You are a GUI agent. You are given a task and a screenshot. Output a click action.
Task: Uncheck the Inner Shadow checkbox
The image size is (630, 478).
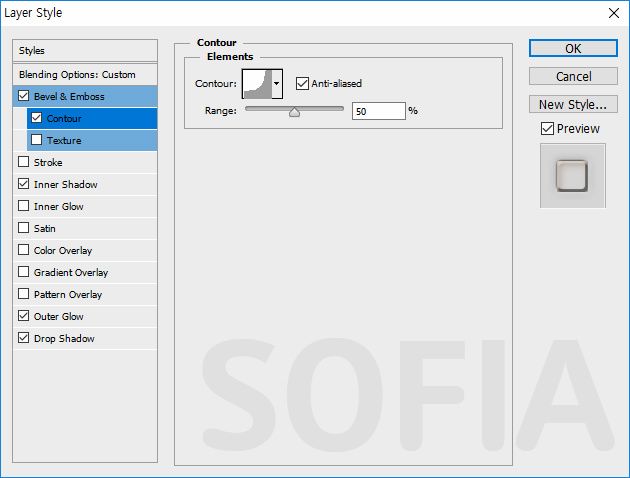[x=24, y=184]
